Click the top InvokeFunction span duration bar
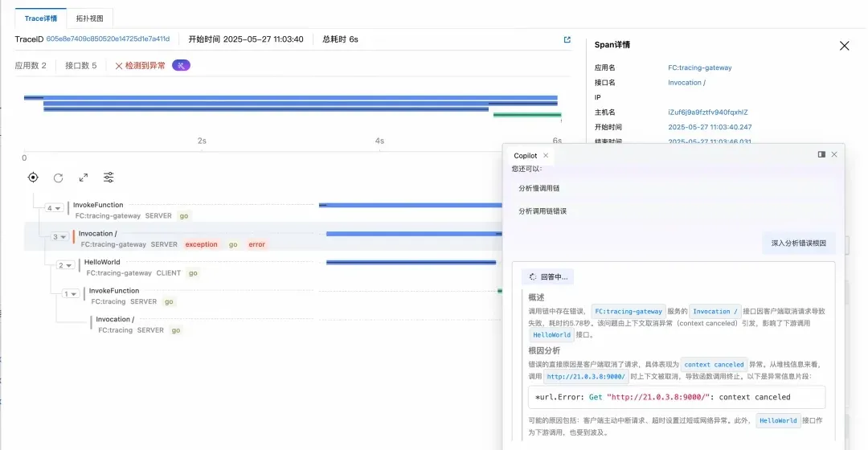This screenshot has width=868, height=450. (x=410, y=205)
